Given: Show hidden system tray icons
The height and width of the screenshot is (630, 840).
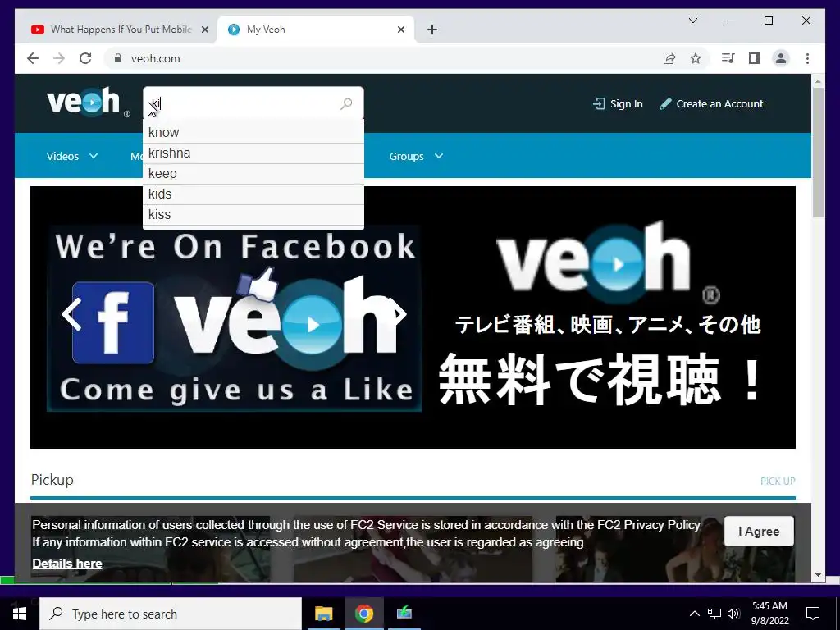Looking at the screenshot, I should point(694,614).
